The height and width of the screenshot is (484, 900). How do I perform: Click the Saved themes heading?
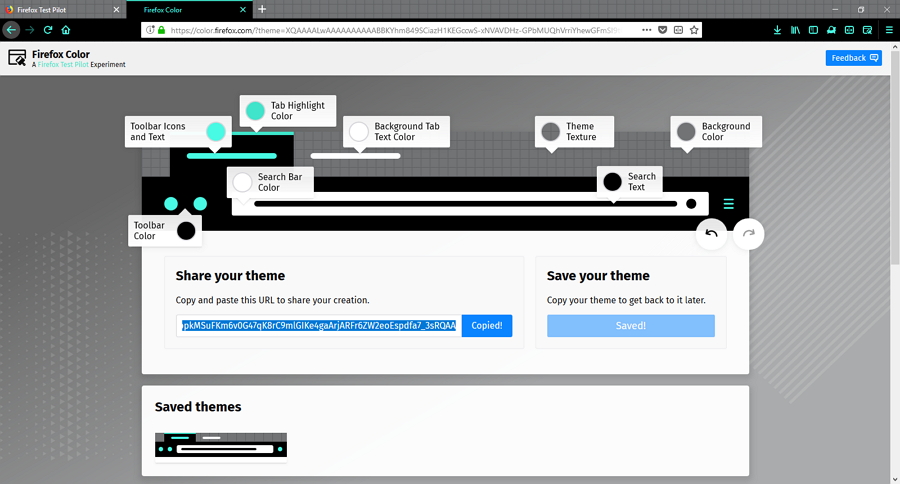198,406
